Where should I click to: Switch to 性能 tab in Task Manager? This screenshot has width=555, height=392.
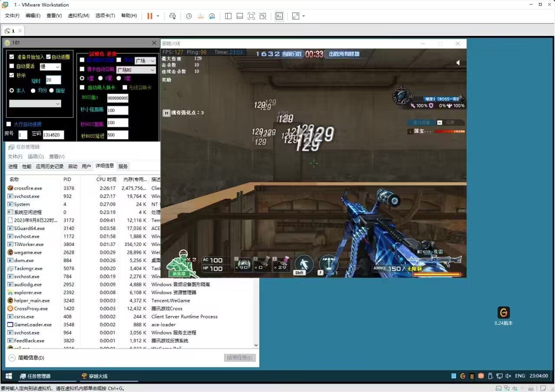(27, 166)
